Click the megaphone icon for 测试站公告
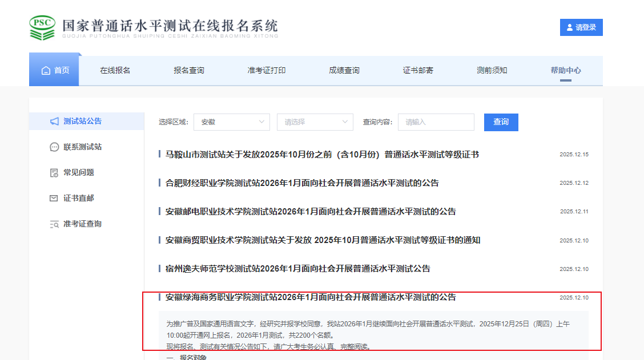 point(54,122)
